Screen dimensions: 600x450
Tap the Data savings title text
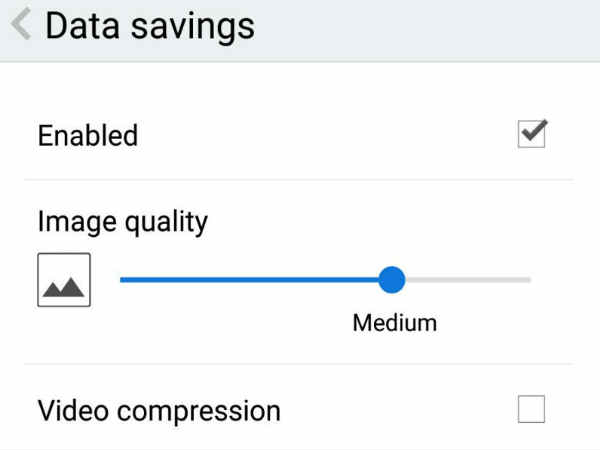pos(150,26)
